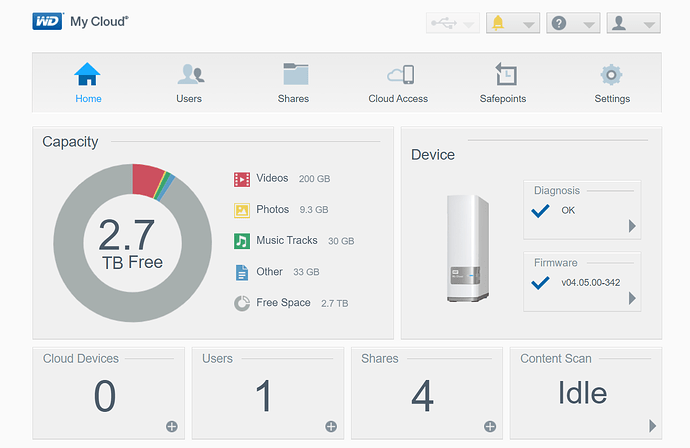Expand the Firmware details arrow
The width and height of the screenshot is (690, 448).
pos(632,298)
